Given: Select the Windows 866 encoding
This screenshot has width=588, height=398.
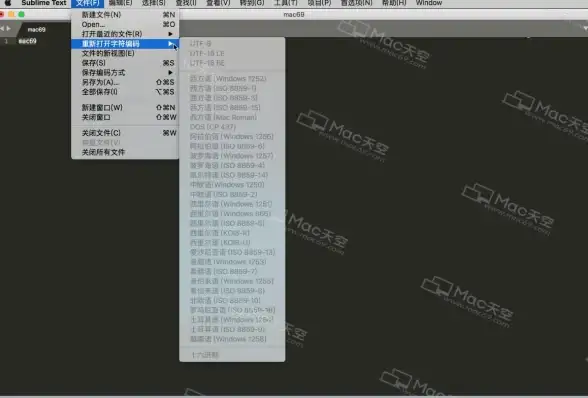Looking at the screenshot, I should tap(232, 214).
